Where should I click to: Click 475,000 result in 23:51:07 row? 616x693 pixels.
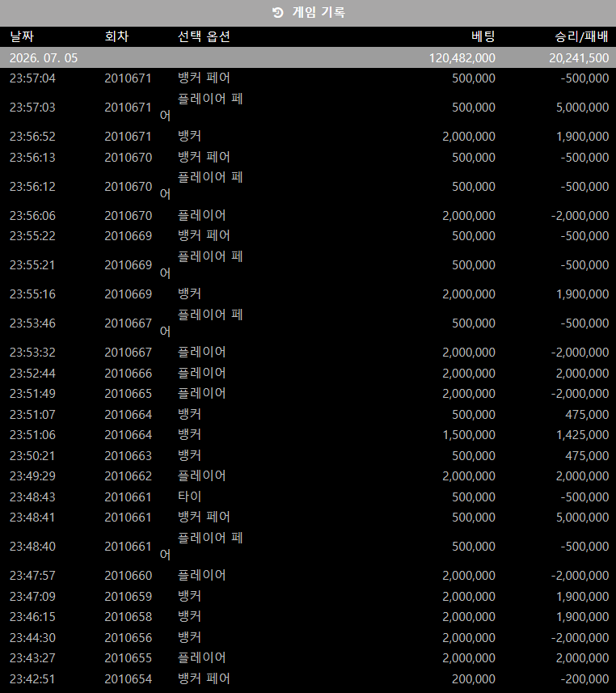pyautogui.click(x=587, y=415)
